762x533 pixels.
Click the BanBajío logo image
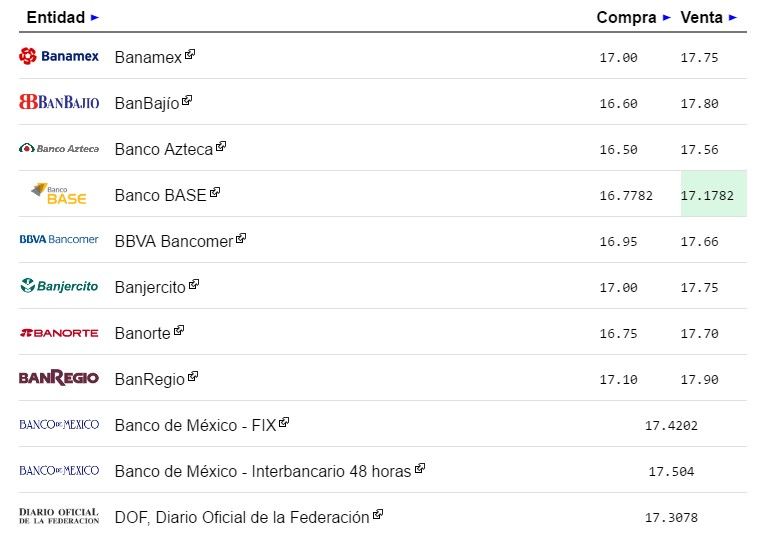coord(59,102)
